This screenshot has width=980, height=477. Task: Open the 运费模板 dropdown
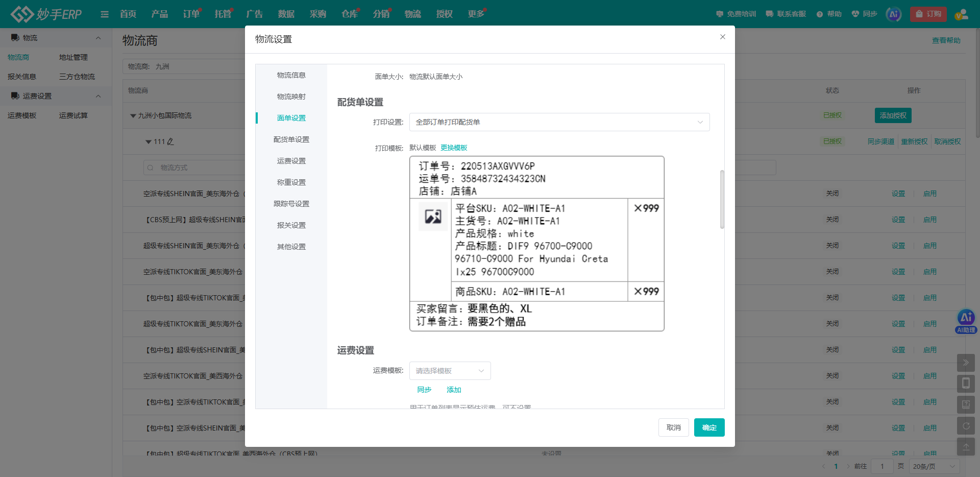click(450, 371)
